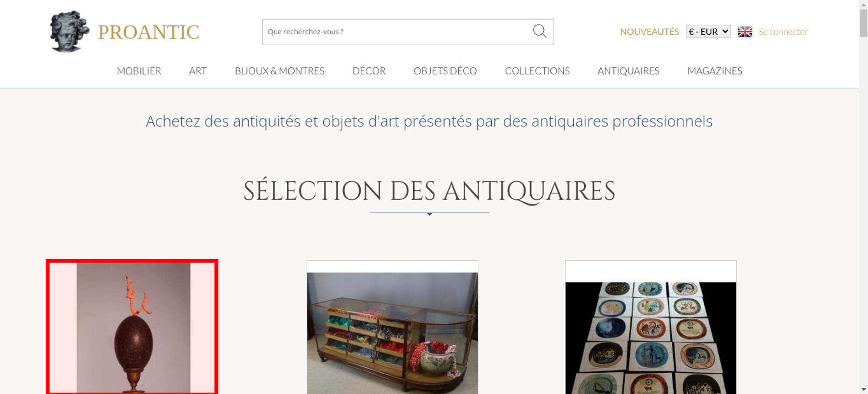
Task: Open the MAGAZINES menu
Action: pos(715,71)
